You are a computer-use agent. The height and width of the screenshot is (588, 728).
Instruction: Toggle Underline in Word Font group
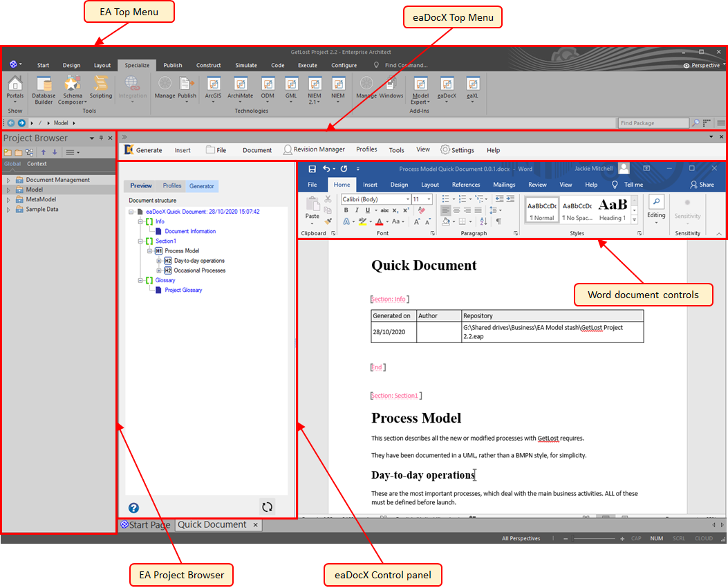[x=368, y=210]
